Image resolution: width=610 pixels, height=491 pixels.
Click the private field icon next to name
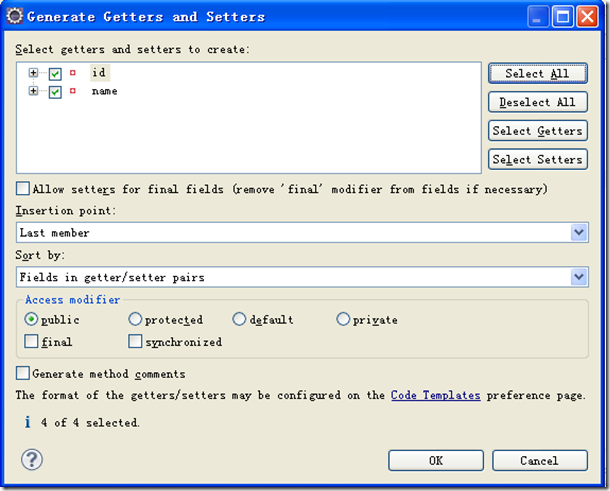[x=73, y=91]
